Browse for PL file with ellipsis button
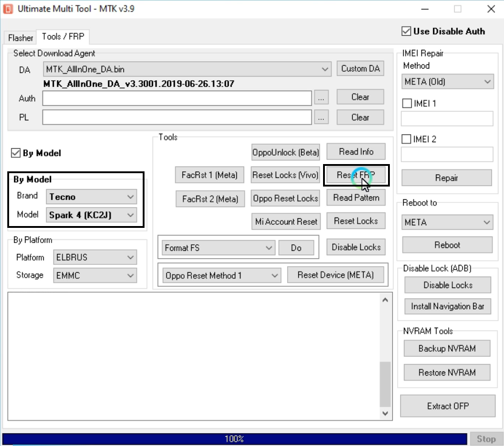 [x=321, y=117]
